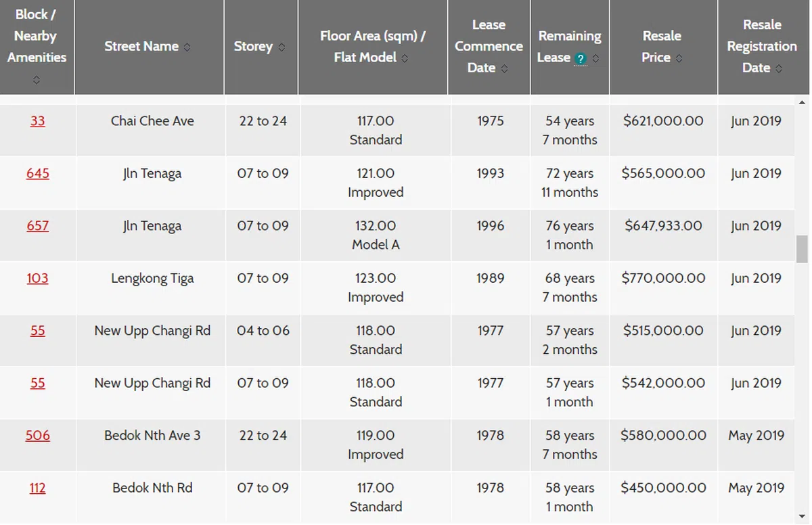Open block 657 Jln Tenaga link
This screenshot has width=812, height=525.
coord(37,226)
